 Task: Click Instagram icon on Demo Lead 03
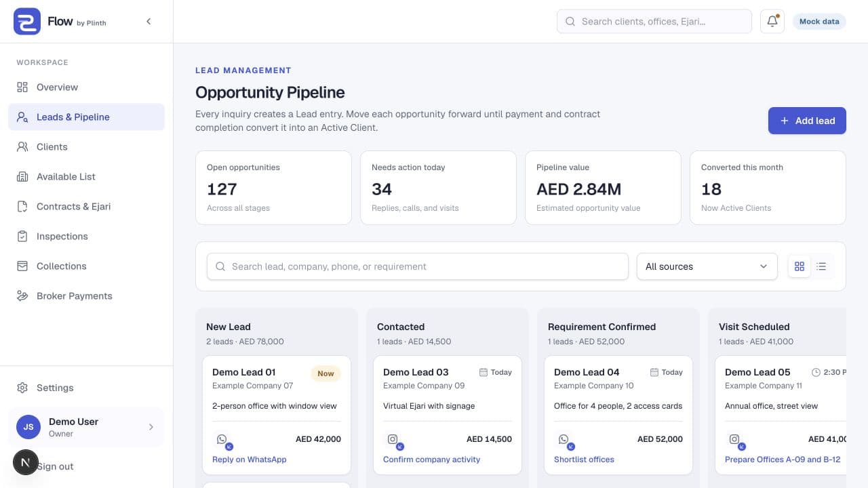(x=393, y=439)
